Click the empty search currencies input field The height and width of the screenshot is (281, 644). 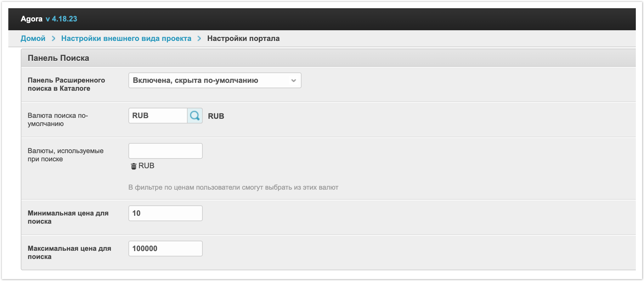[x=165, y=151]
